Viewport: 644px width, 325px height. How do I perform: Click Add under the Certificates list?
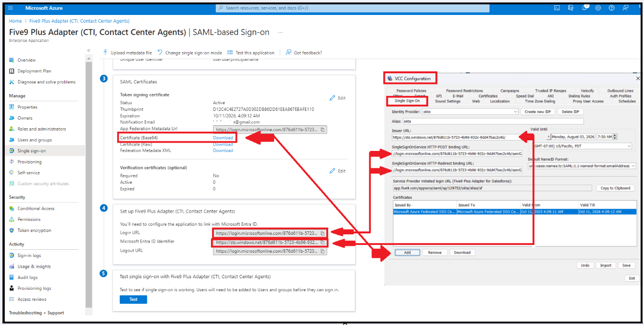(x=407, y=252)
